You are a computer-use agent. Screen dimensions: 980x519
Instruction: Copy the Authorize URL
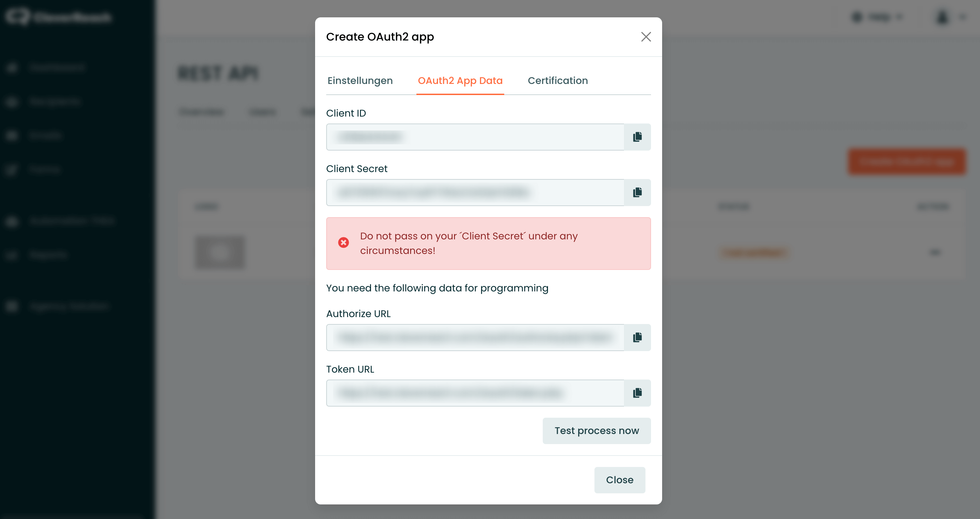[637, 337]
